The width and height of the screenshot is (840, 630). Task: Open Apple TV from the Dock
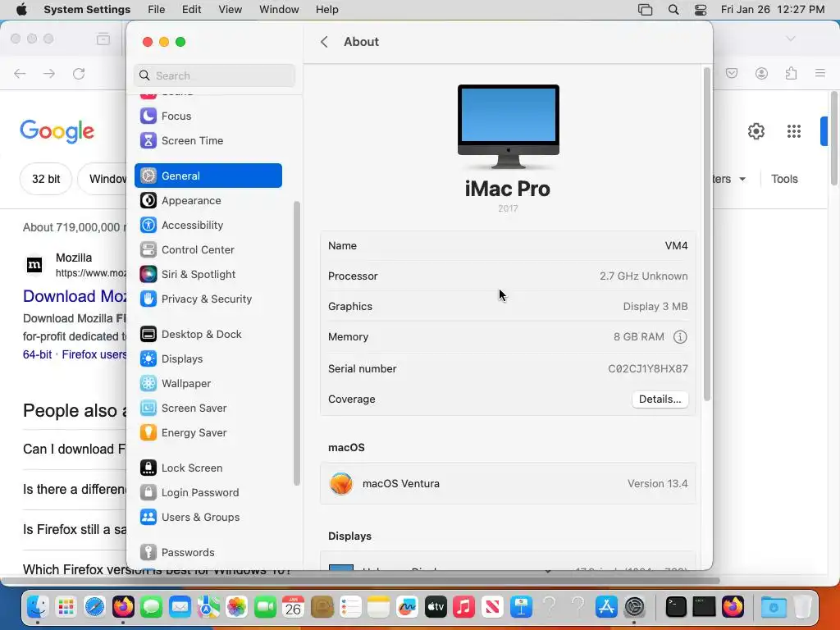tap(436, 607)
